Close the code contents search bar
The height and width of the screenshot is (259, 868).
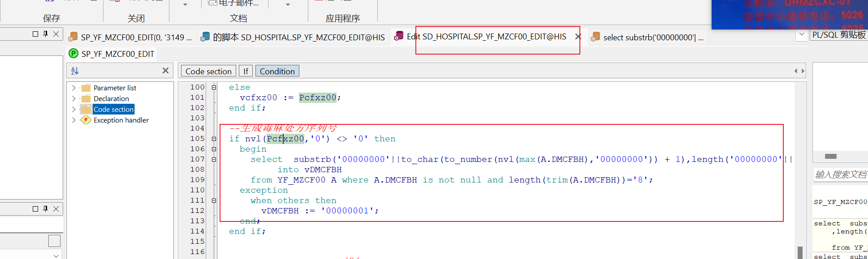coord(165,71)
